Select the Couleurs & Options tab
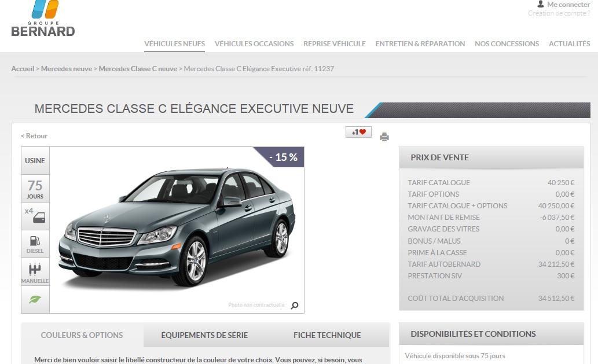The height and width of the screenshot is (364, 598). pos(82,335)
